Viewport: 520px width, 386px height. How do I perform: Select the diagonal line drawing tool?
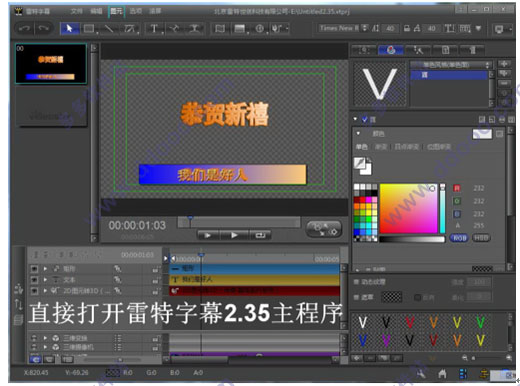(109, 29)
